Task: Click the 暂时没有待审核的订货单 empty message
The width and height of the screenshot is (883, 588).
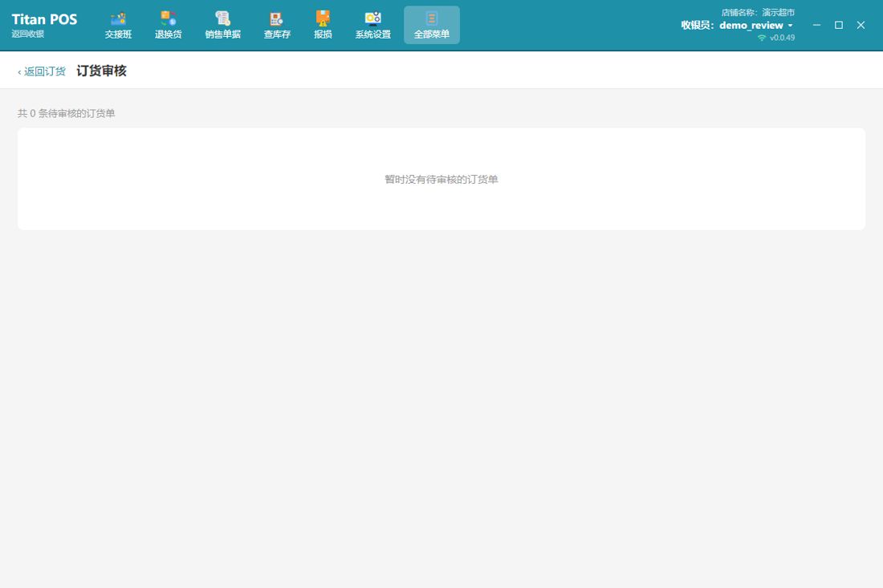Action: click(441, 180)
